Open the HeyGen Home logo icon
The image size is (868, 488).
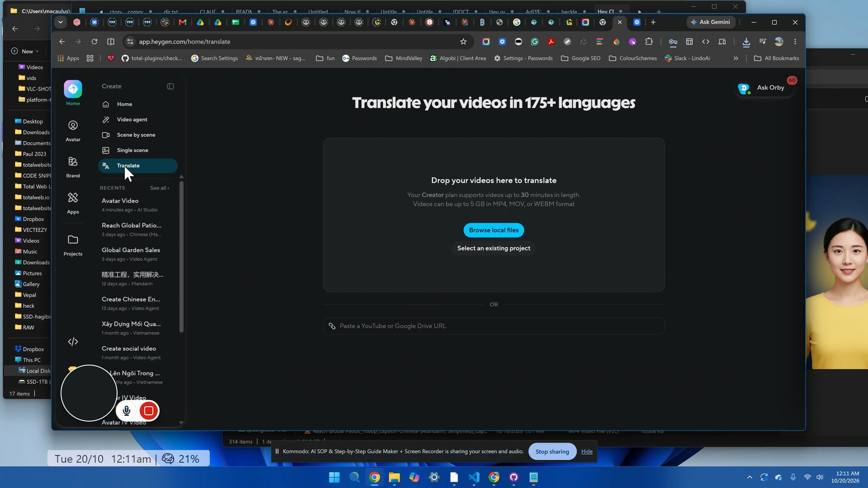point(73,89)
